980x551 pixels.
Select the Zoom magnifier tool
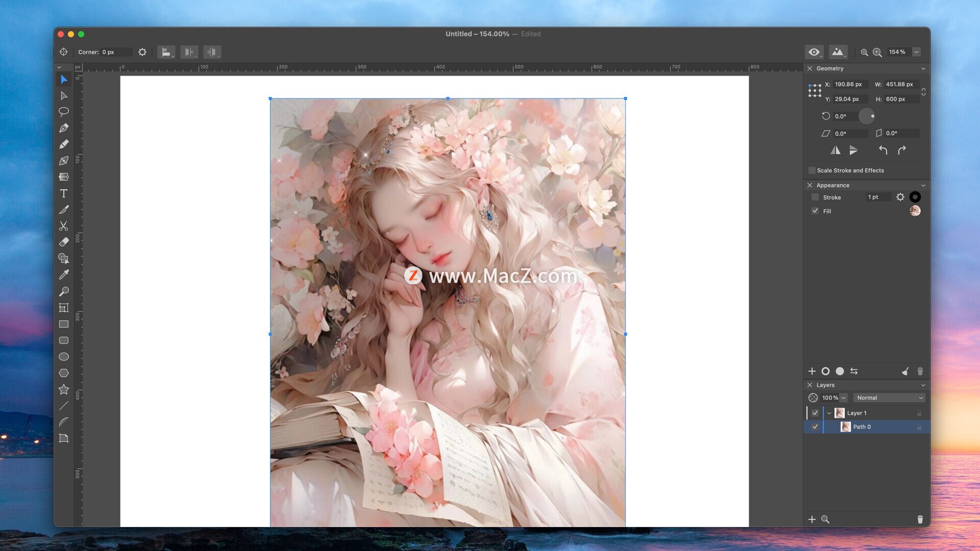click(x=64, y=291)
